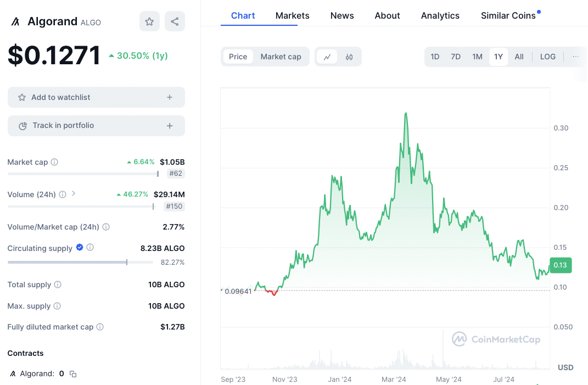The height and width of the screenshot is (385, 588).
Task: Open Fully diluted market cap info icon
Action: 100,327
